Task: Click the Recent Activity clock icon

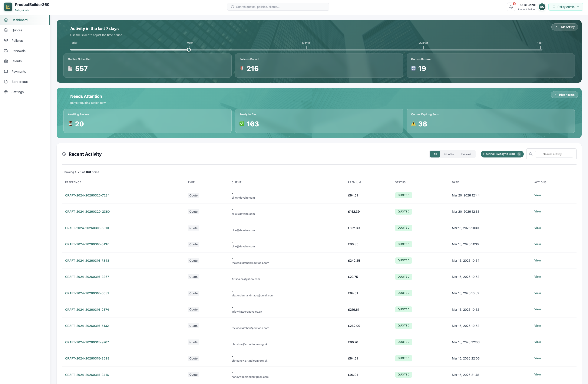Action: coord(64,154)
